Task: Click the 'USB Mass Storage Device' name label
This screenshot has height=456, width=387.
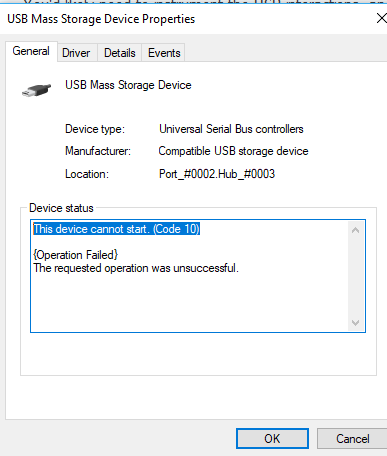Action: click(128, 85)
